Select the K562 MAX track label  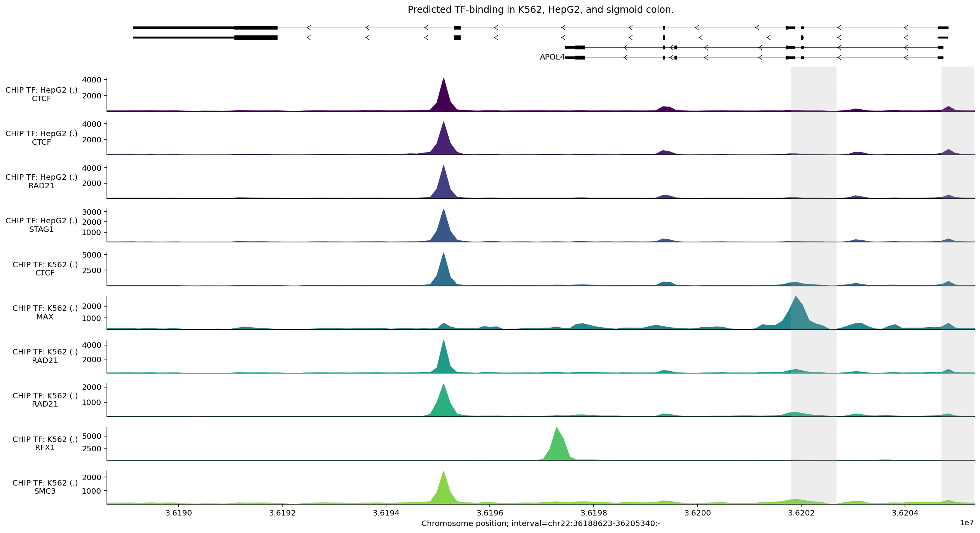point(45,312)
